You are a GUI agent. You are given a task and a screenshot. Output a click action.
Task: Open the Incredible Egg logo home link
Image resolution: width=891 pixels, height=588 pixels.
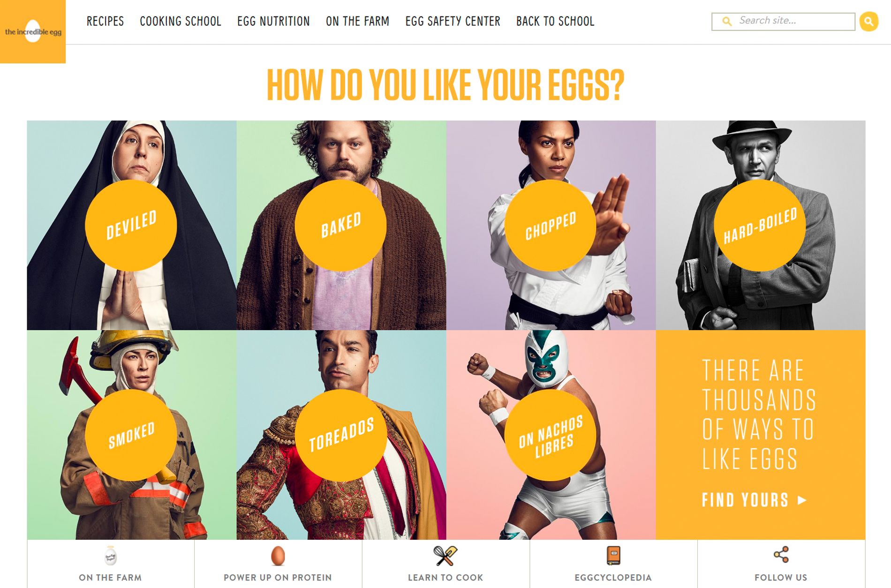coord(33,31)
